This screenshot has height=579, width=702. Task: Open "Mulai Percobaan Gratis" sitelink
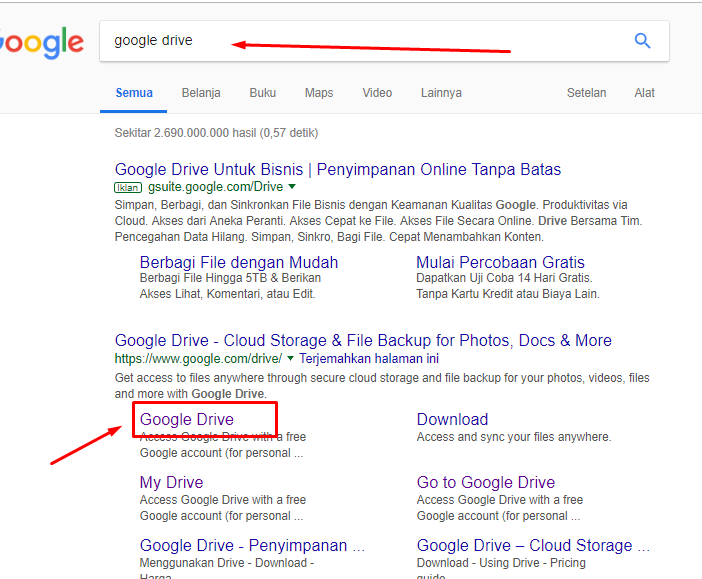[x=501, y=262]
